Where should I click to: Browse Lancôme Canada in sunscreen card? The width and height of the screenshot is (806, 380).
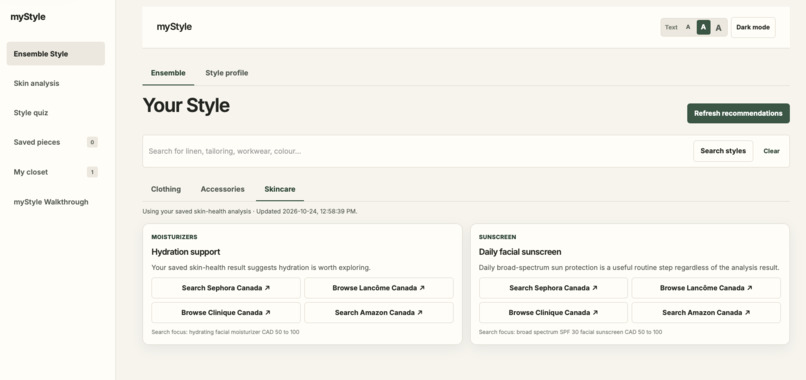click(706, 288)
